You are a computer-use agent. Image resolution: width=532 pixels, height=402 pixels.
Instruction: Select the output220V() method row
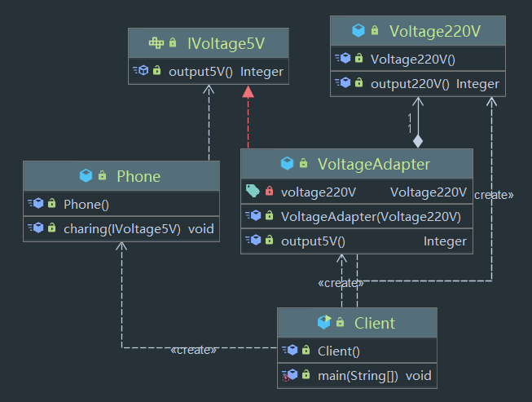[x=418, y=83]
